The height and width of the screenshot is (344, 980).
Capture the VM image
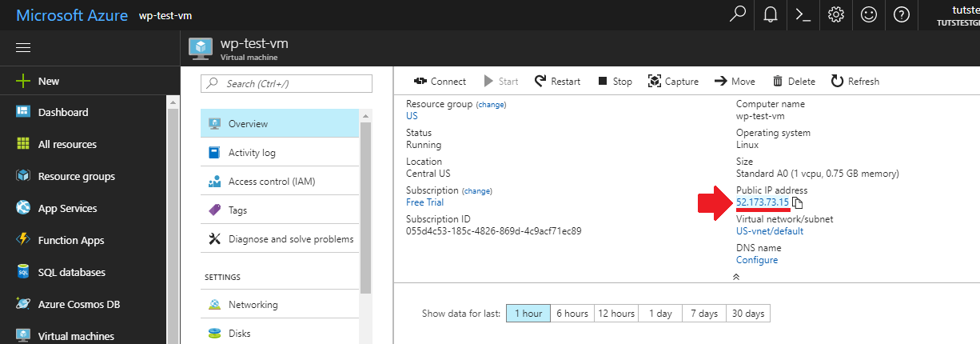(x=673, y=82)
